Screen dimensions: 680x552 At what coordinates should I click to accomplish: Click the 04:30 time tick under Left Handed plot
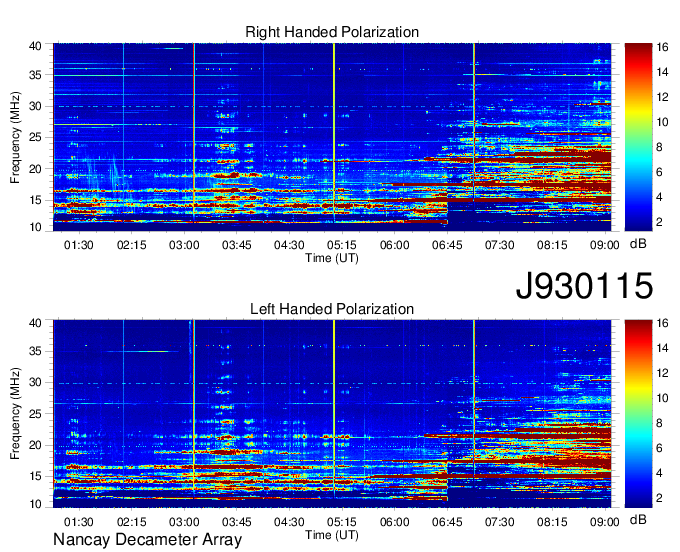289,522
